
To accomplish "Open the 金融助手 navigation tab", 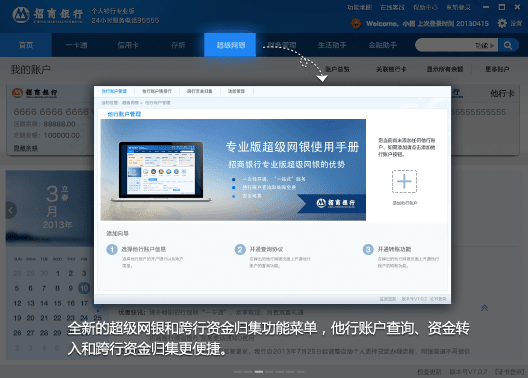I will coord(383,45).
